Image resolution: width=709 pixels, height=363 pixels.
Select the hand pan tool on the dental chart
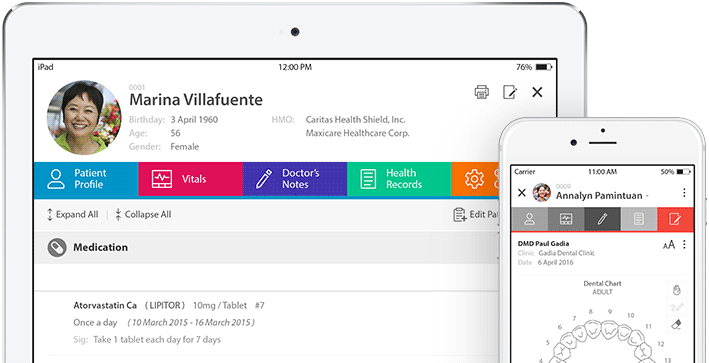pos(676,290)
